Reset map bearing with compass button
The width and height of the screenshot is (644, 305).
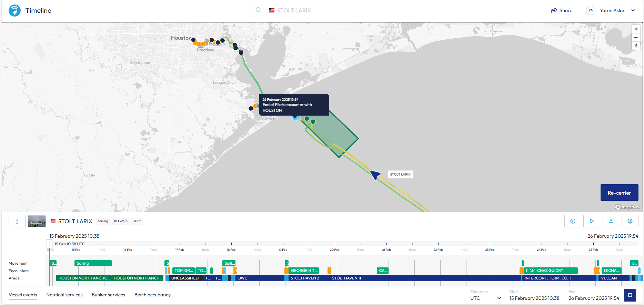pyautogui.click(x=636, y=46)
